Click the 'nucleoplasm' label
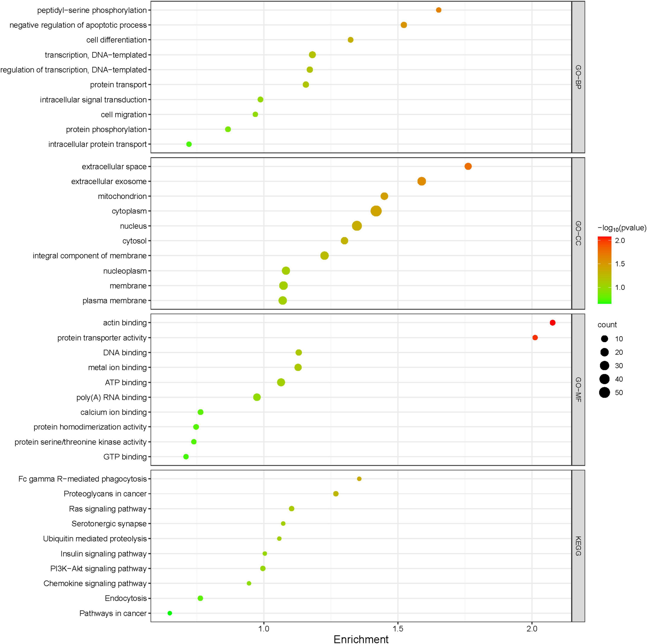 coord(125,271)
